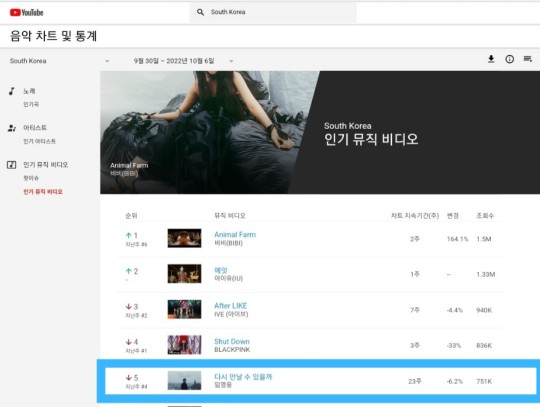Select 인기곡 under songs menu
The width and height of the screenshot is (540, 407).
(31, 104)
